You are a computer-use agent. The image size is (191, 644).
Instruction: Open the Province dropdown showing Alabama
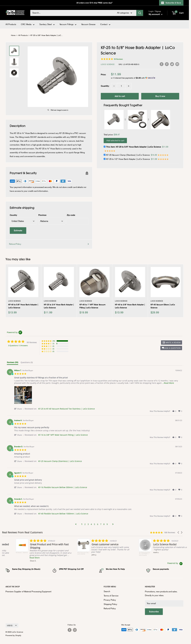[x=51, y=221]
